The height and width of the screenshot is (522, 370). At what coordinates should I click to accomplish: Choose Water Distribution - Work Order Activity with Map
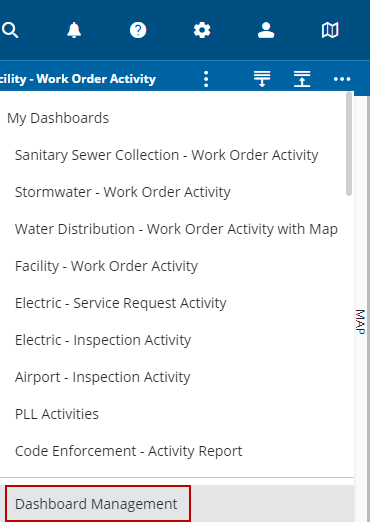[x=176, y=229]
